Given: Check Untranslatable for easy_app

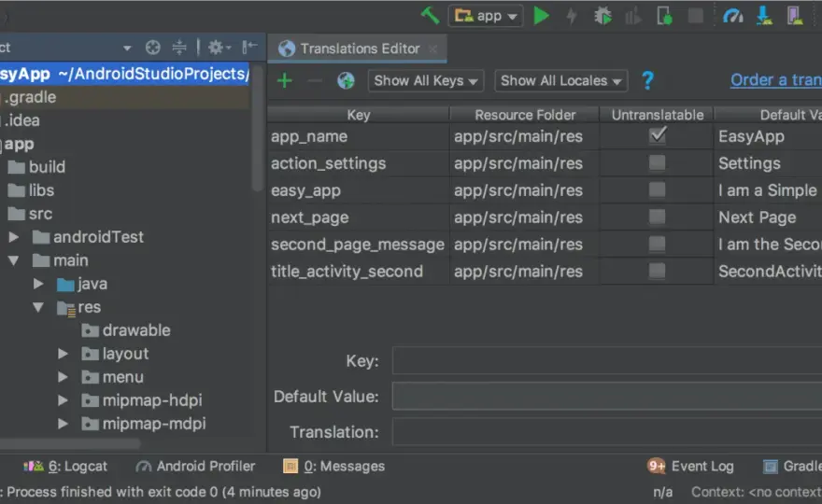Looking at the screenshot, I should click(x=657, y=189).
